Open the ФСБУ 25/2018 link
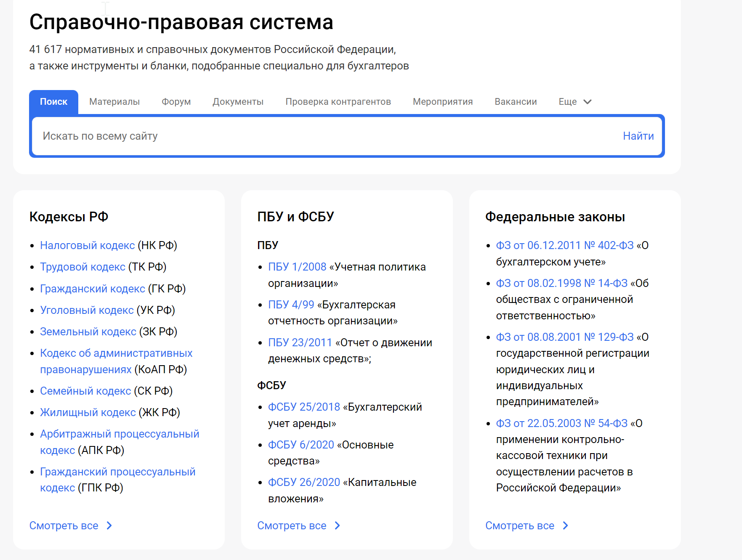The height and width of the screenshot is (560, 742). pyautogui.click(x=304, y=407)
